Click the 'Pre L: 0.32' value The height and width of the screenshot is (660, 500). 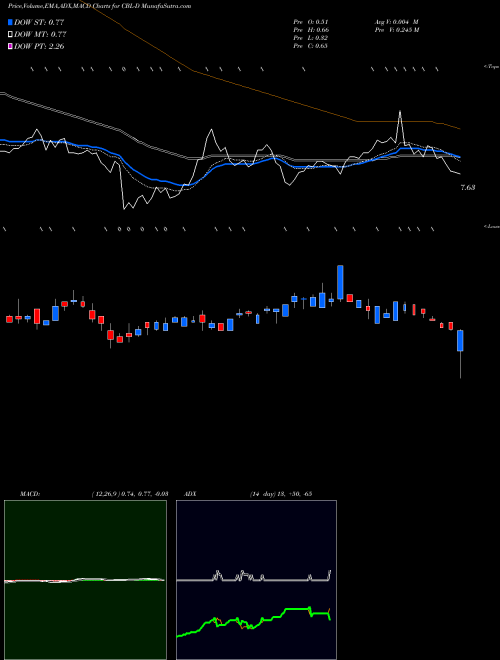click(311, 38)
